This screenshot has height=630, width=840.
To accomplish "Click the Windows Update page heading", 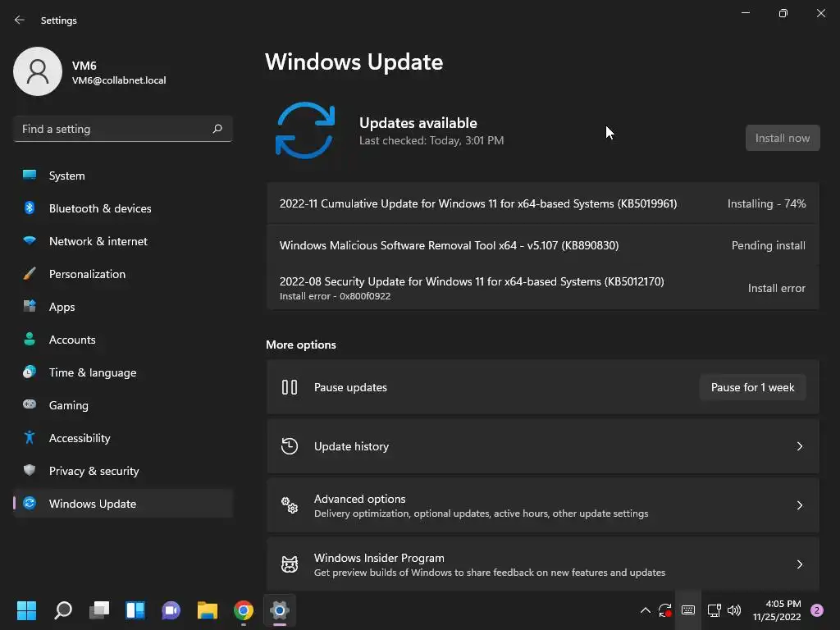I will (x=354, y=62).
